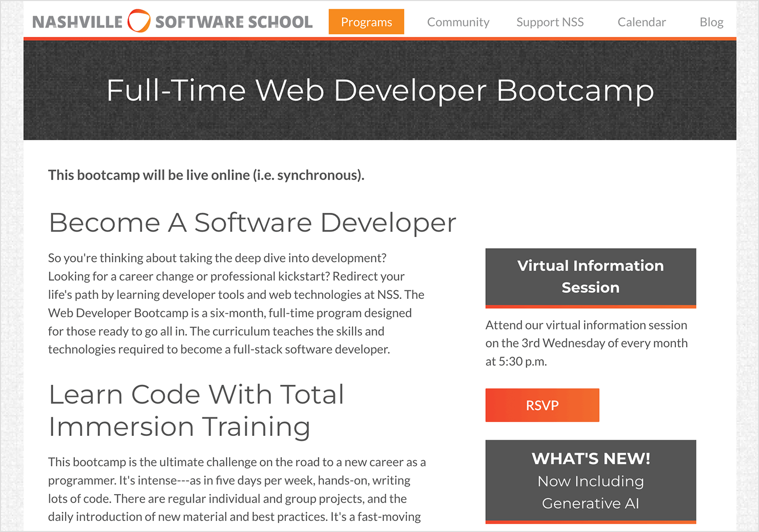Screen dimensions: 759x532
Task: Click the RSVP button
Action: 542,405
